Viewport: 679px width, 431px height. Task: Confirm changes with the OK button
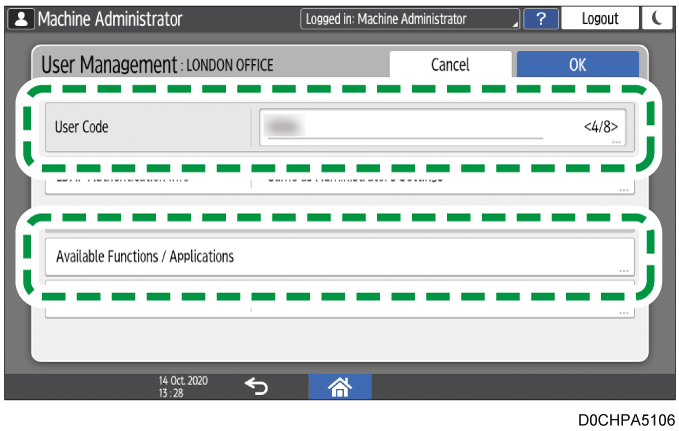pos(577,64)
